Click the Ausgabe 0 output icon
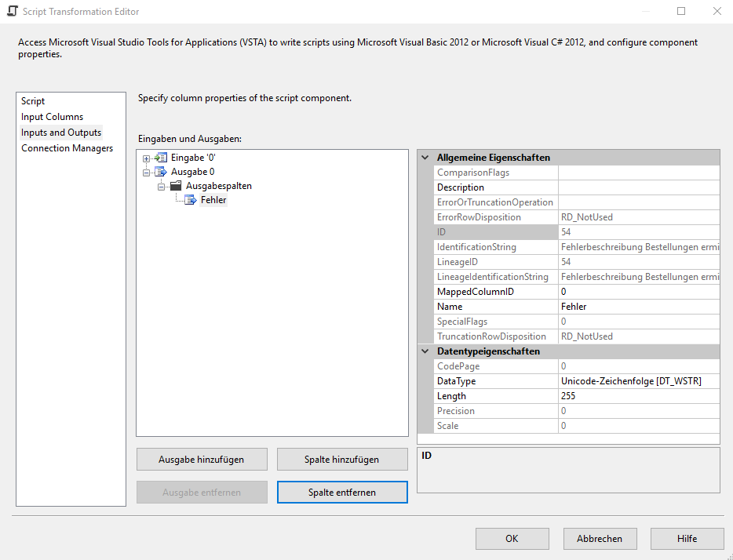 [161, 172]
